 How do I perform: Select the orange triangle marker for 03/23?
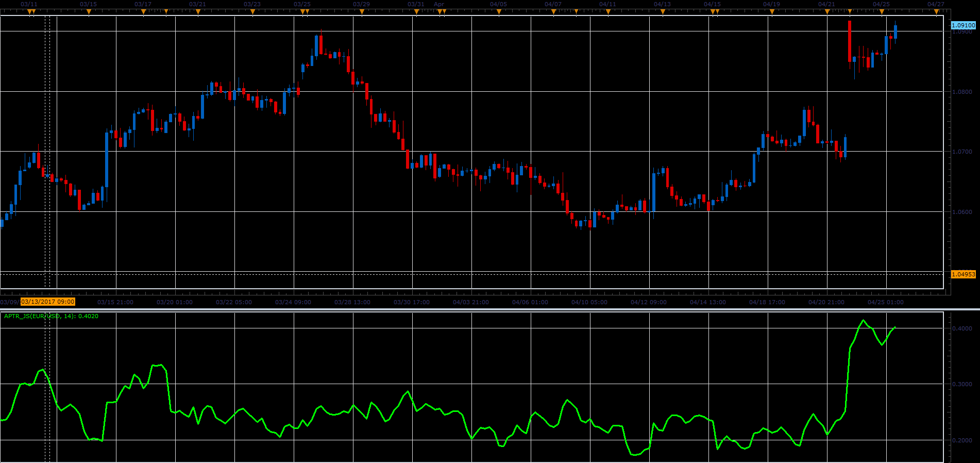252,11
